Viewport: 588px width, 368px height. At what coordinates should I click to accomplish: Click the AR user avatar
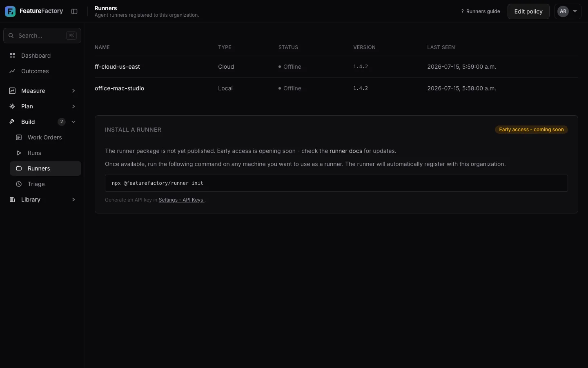(x=563, y=11)
